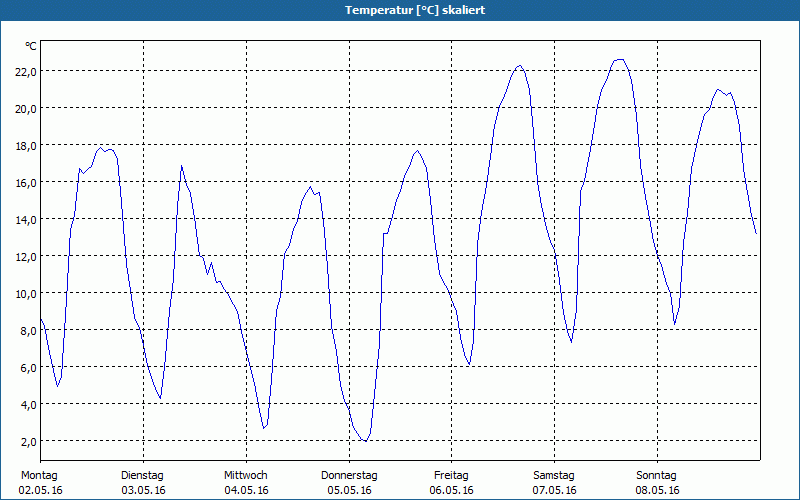This screenshot has width=800, height=500.
Task: Click the date 05.05.16
Action: click(349, 490)
